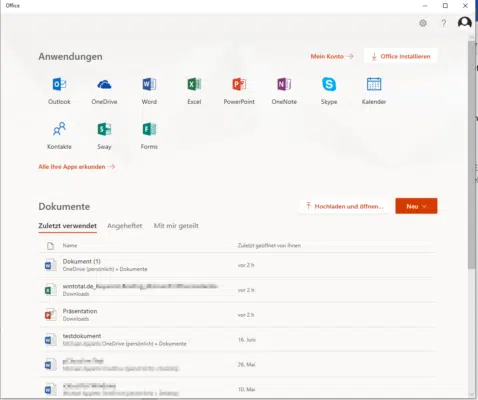Image resolution: width=478 pixels, height=400 pixels.
Task: Switch to the Angeheftet tab
Action: coord(125,226)
